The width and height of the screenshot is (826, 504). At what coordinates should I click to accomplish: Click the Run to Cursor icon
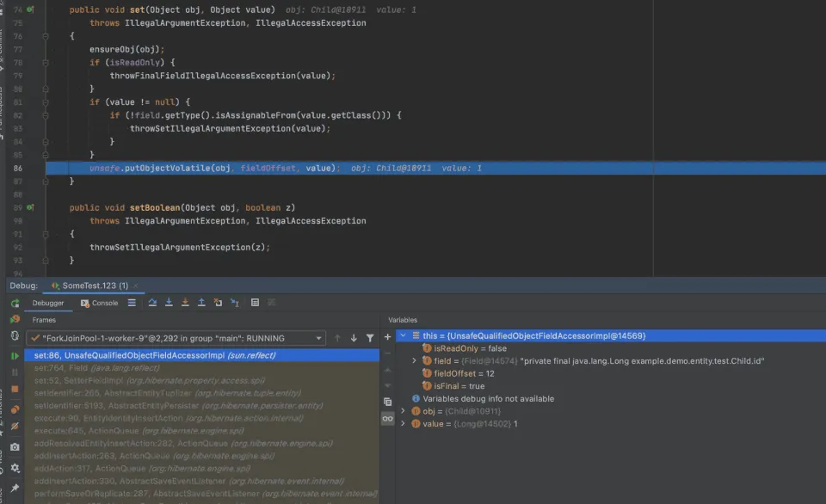click(234, 302)
